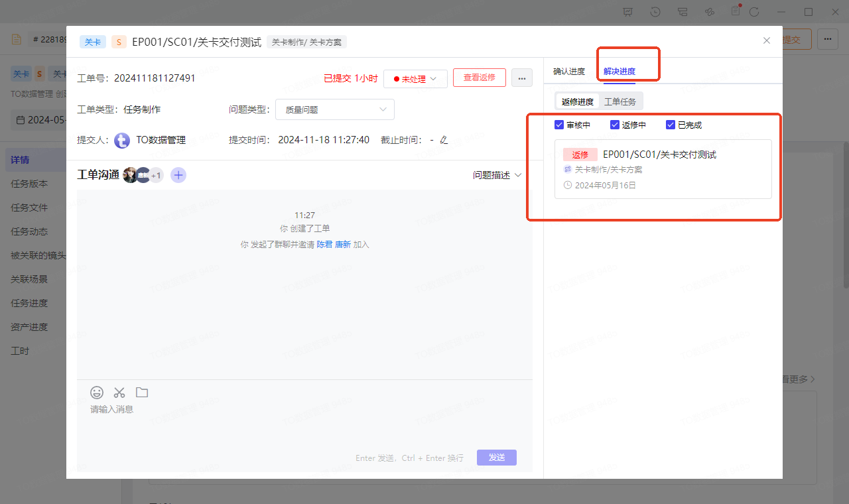
Task: Click the 查看返修 button
Action: 479,78
